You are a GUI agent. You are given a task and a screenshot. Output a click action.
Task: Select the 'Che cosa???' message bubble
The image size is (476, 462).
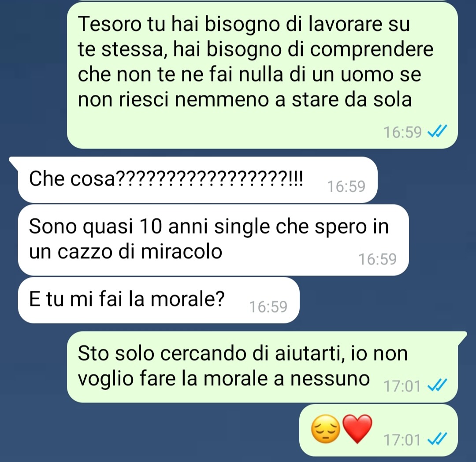(x=197, y=180)
